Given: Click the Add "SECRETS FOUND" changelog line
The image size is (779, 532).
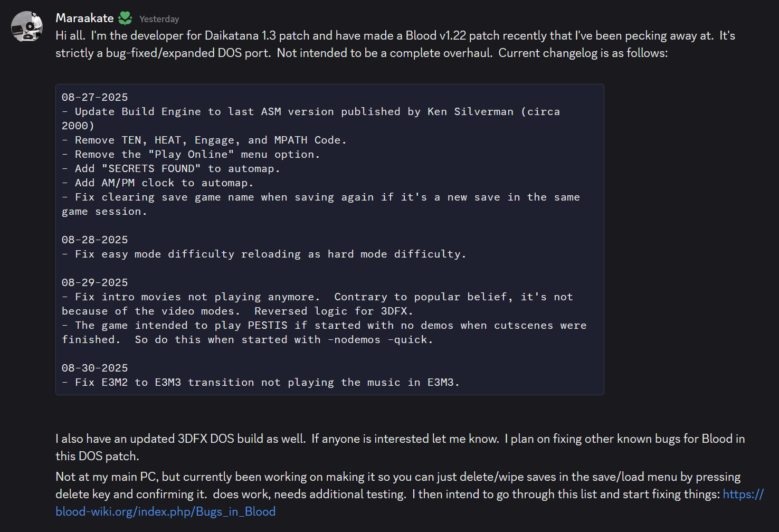Looking at the screenshot, I should tap(170, 168).
